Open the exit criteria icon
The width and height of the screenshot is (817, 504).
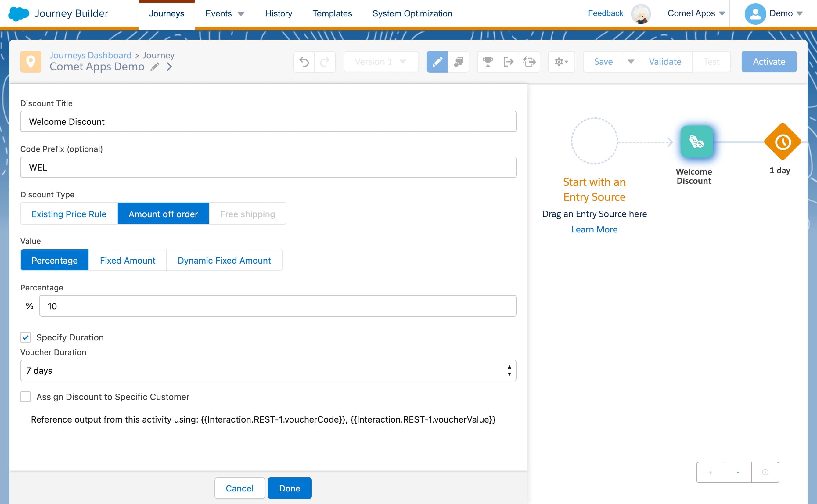coord(508,62)
